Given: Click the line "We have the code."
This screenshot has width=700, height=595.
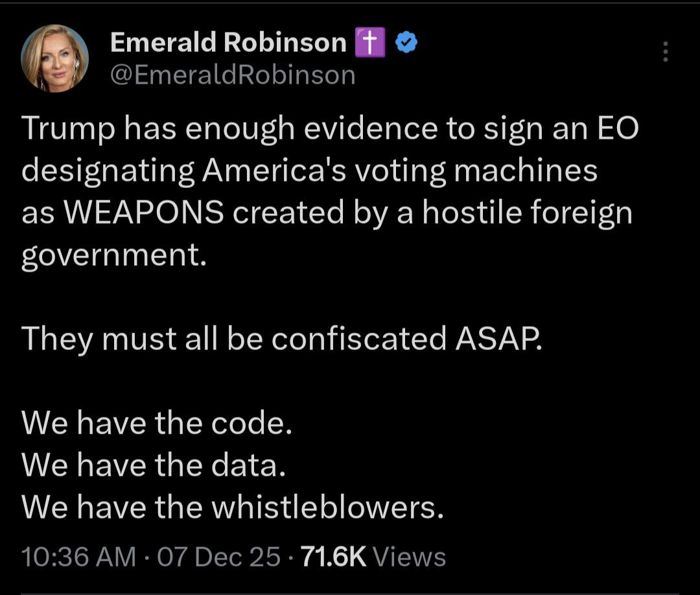Looking at the screenshot, I should [x=157, y=424].
